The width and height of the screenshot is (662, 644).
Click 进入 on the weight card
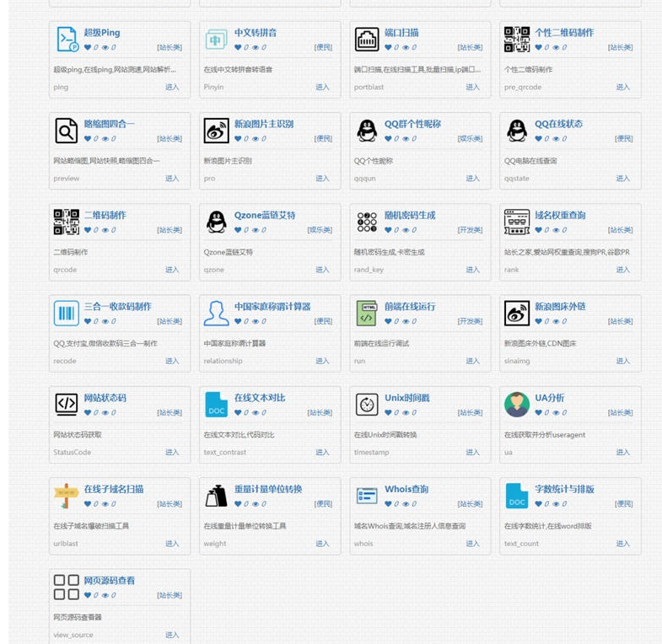pos(322,544)
